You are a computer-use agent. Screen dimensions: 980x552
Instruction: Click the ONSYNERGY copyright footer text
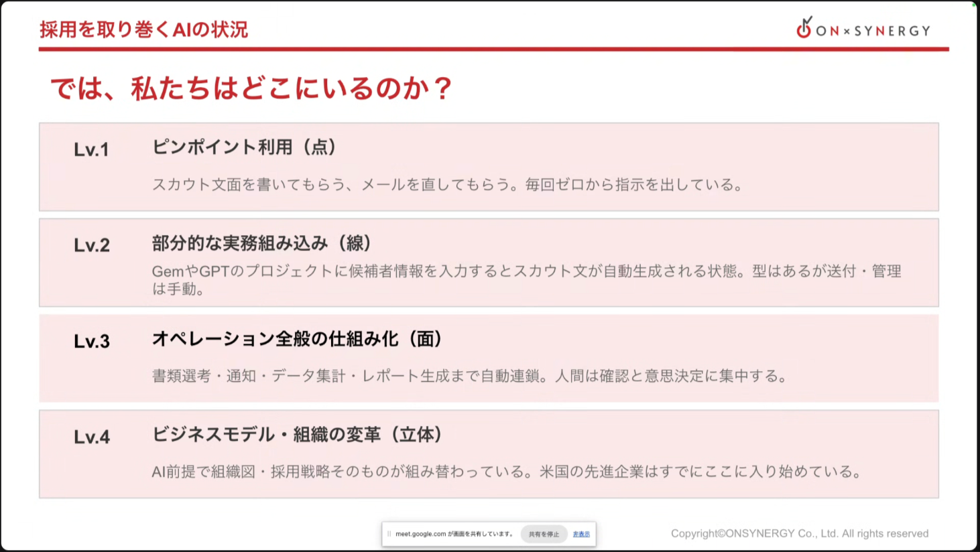click(800, 533)
